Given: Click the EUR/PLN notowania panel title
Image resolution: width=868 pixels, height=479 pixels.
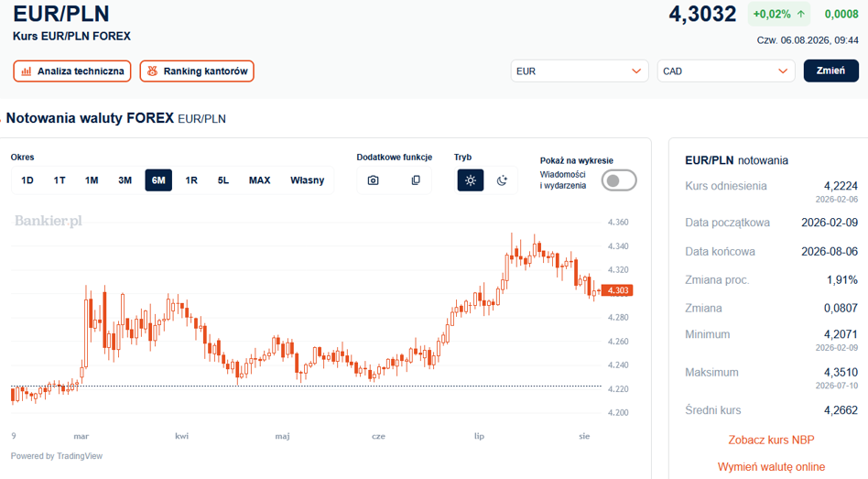Looking at the screenshot, I should pyautogui.click(x=736, y=160).
